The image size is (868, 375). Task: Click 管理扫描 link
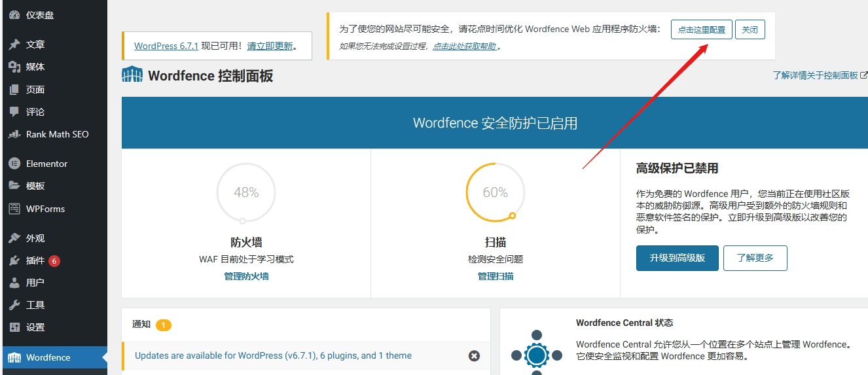496,276
